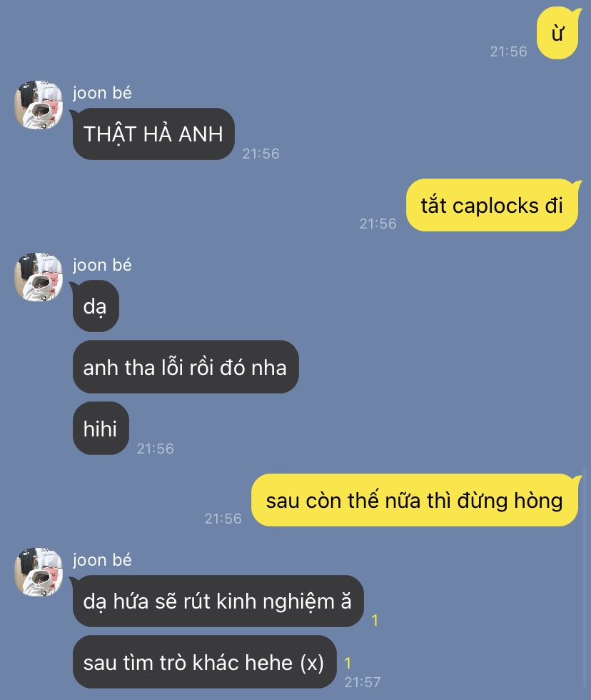This screenshot has height=700, width=591.
Task: Click the chat scrollbar on the right edge
Action: pyautogui.click(x=585, y=577)
